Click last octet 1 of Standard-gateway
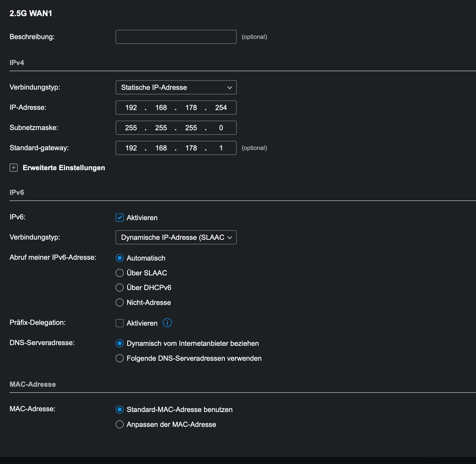The width and height of the screenshot is (476, 464). [221, 148]
